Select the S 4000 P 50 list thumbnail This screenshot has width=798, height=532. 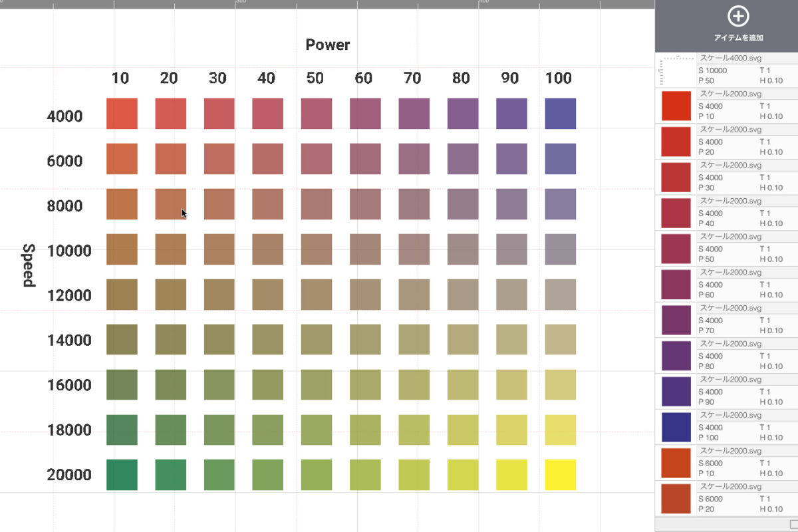tap(676, 249)
